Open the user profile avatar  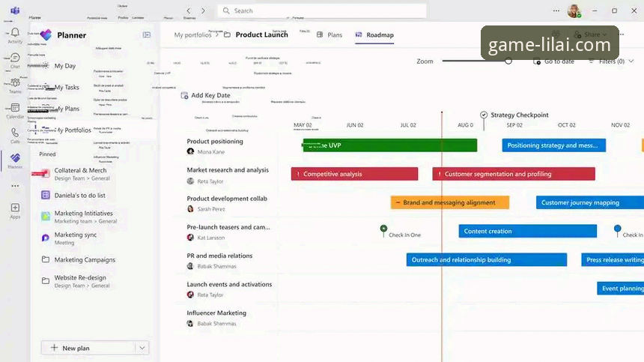(x=574, y=10)
